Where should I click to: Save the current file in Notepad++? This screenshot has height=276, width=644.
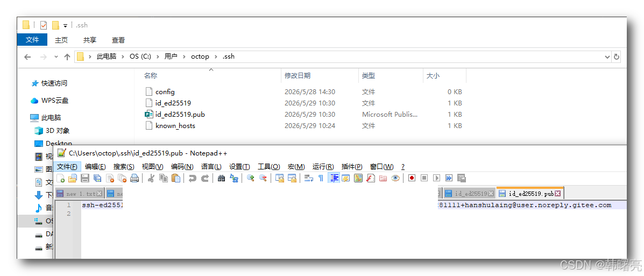click(85, 178)
